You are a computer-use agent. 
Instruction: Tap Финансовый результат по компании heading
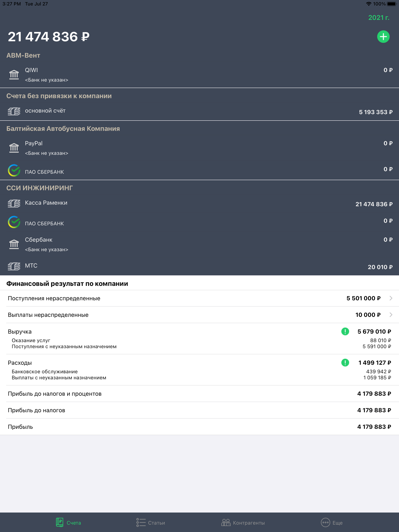(x=67, y=284)
